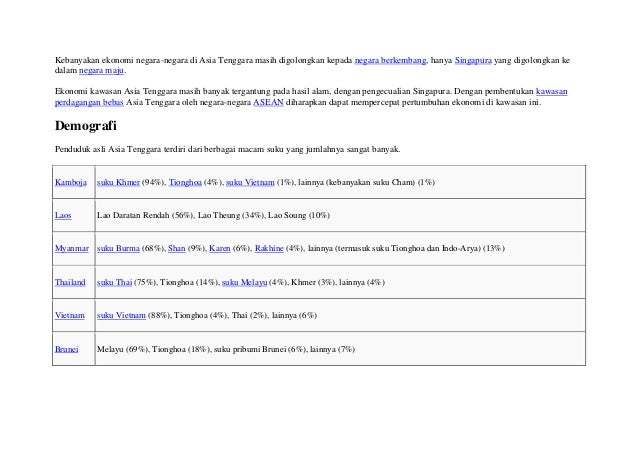Click the 'perdagangan bebas' link

click(x=89, y=102)
